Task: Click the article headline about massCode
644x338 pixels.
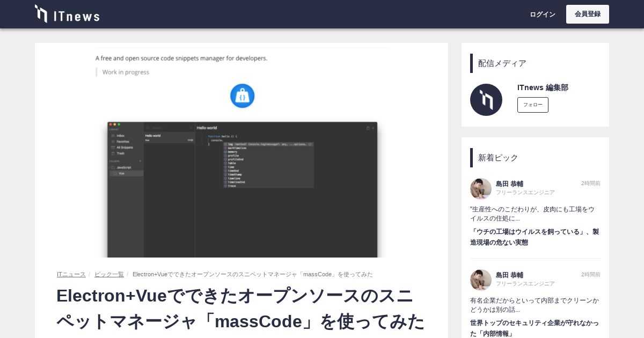Action: [240, 308]
